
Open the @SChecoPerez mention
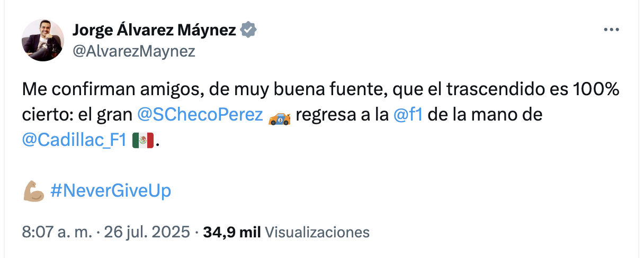coord(200,116)
